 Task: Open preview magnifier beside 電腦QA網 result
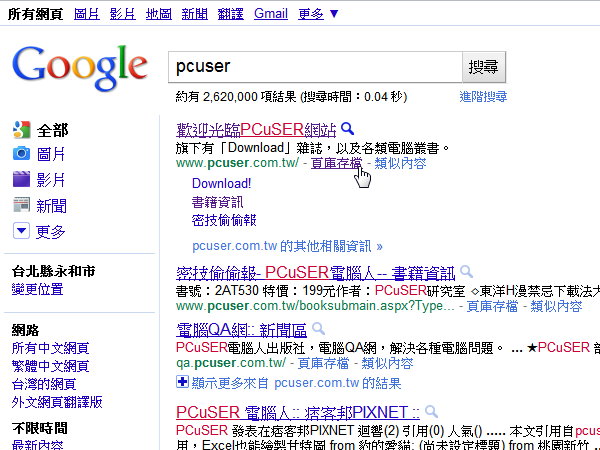coord(318,328)
